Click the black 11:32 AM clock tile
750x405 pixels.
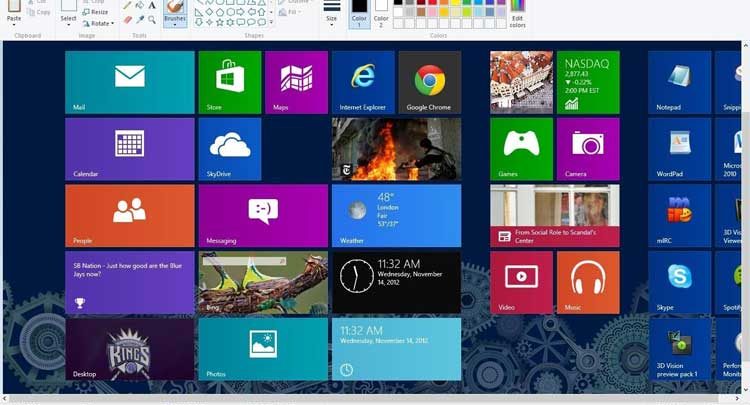coord(397,283)
